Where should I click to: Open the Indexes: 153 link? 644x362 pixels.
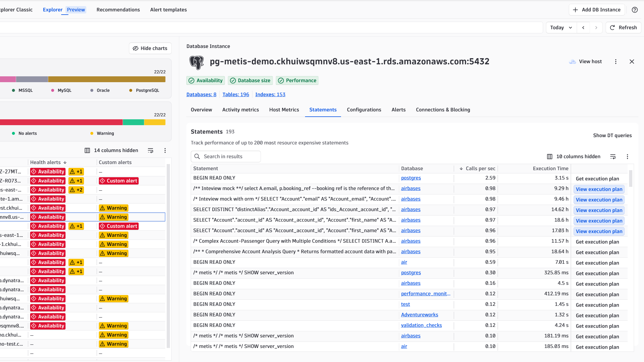pyautogui.click(x=270, y=94)
